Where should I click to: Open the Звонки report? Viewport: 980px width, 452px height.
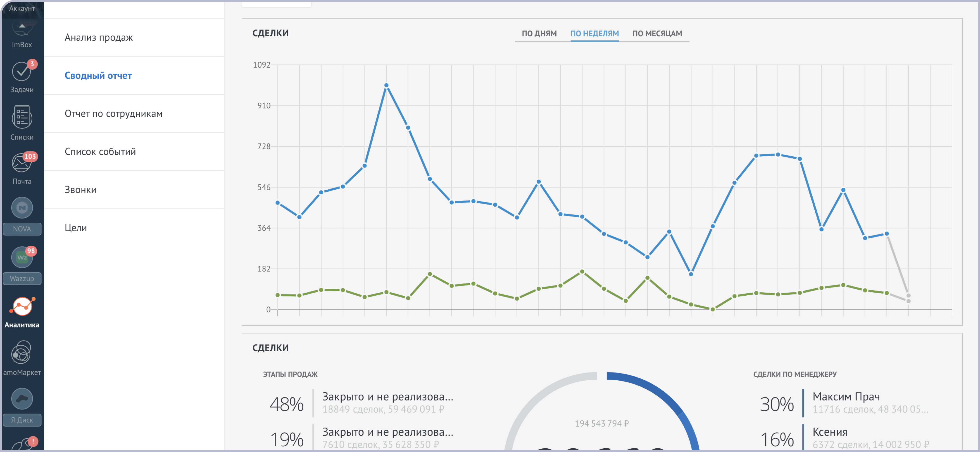tap(80, 189)
